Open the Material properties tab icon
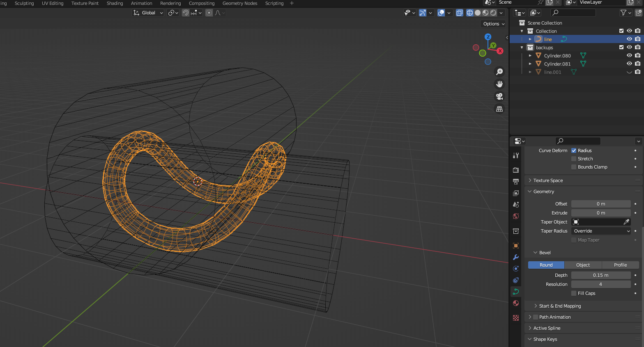 [x=516, y=303]
